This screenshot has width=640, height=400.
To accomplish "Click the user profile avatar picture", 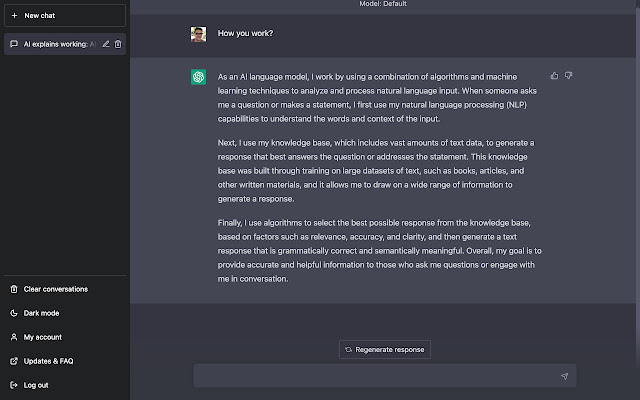I will click(x=198, y=34).
